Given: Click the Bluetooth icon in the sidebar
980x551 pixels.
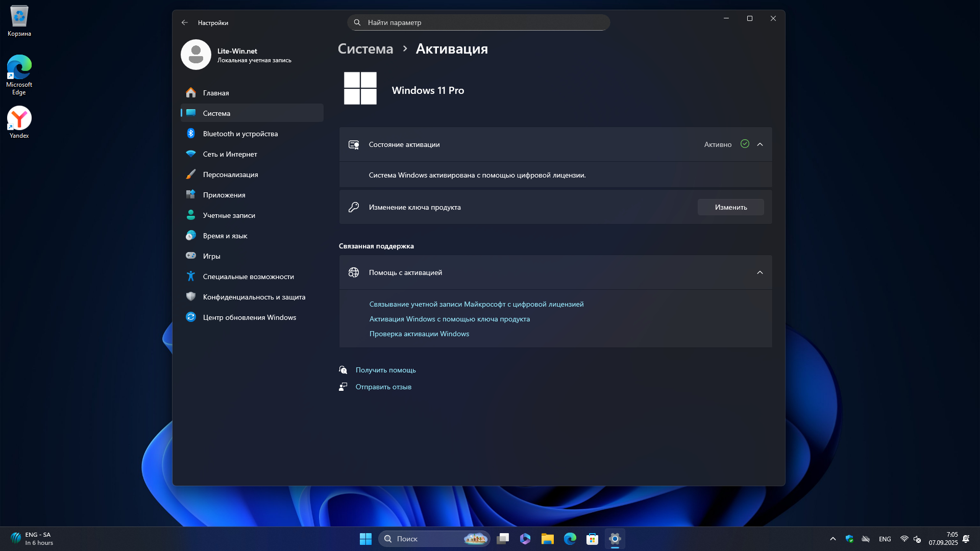Looking at the screenshot, I should [191, 134].
